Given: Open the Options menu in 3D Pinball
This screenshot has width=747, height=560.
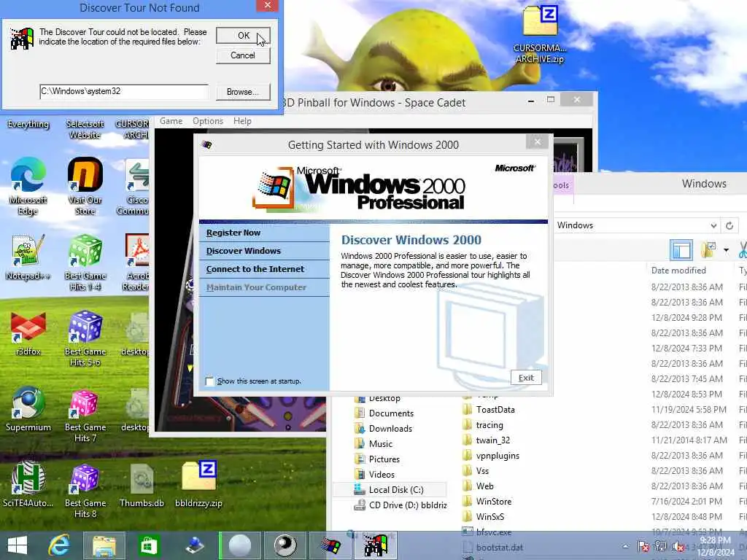Looking at the screenshot, I should [x=208, y=121].
